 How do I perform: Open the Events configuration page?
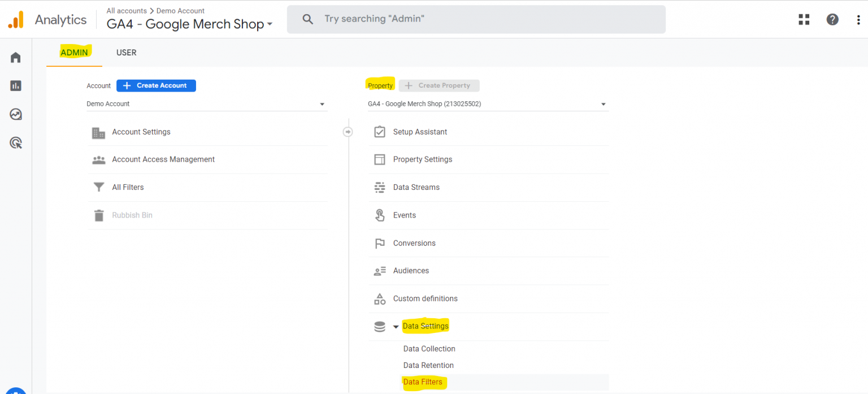point(404,215)
